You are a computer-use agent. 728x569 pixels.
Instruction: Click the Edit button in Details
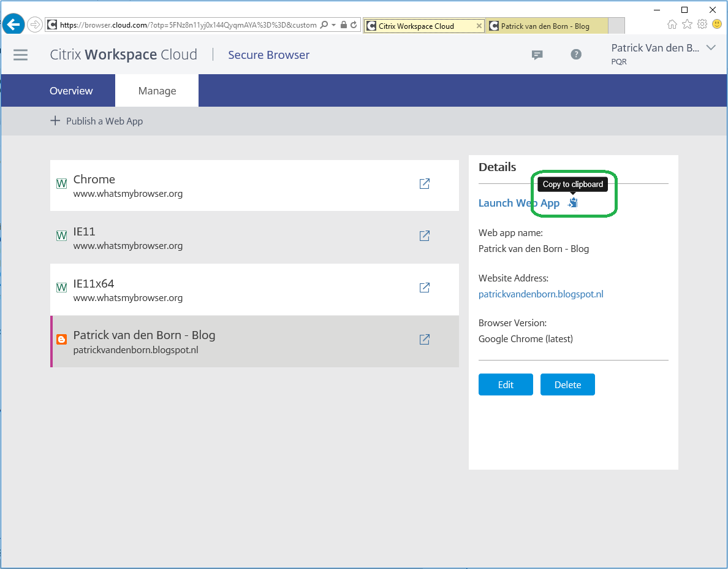506,384
